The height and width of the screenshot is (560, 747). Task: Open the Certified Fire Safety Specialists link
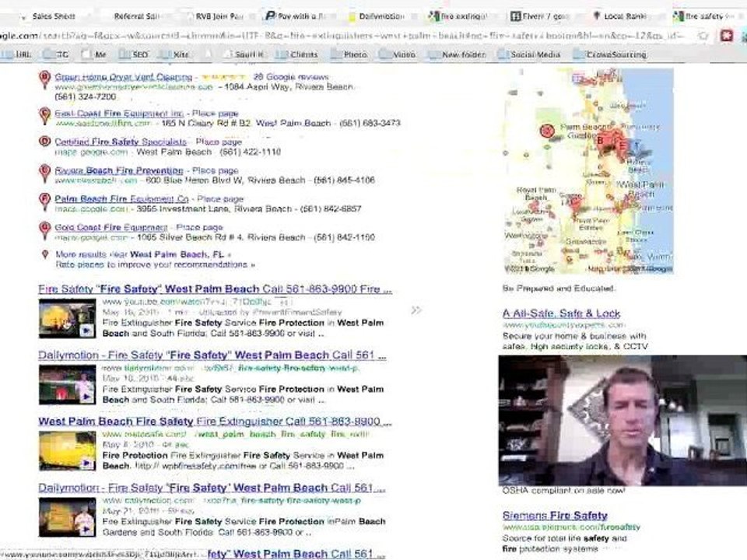tap(121, 142)
